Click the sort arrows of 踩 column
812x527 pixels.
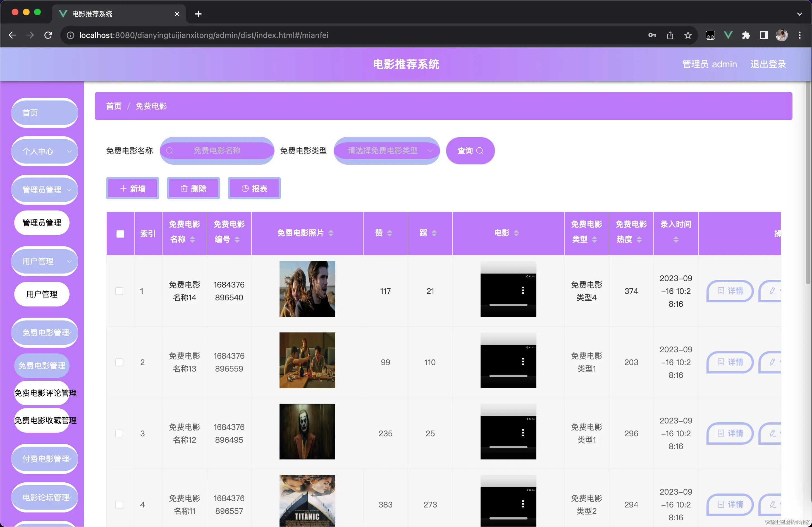coord(434,233)
